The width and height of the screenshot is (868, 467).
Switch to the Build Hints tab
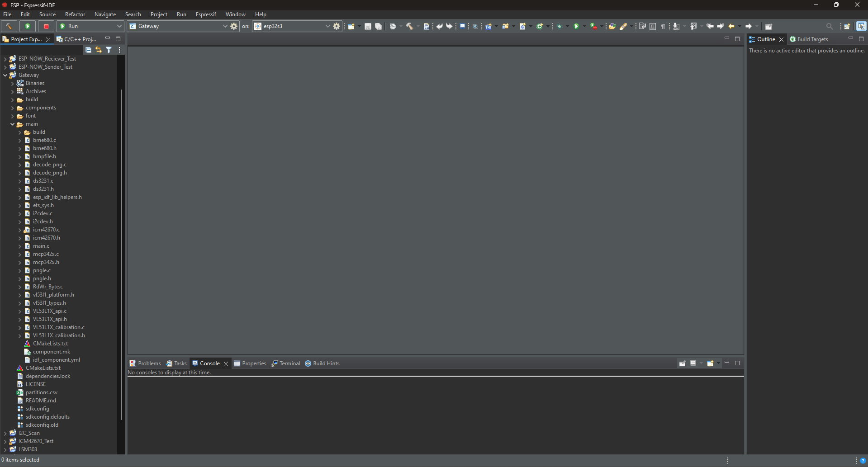coord(322,363)
